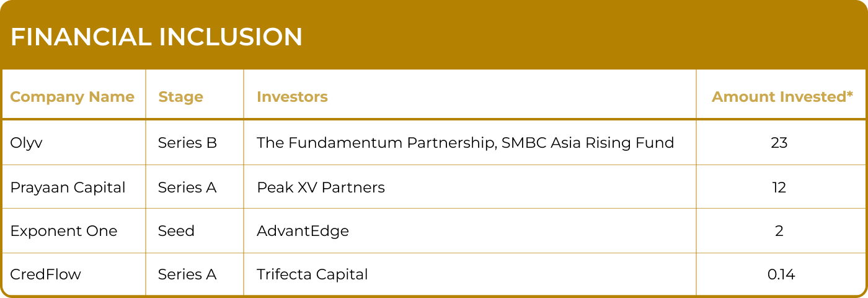Image resolution: width=868 pixels, height=298 pixels.
Task: Click the FINANCIAL INCLUSION table title
Action: pos(156,38)
